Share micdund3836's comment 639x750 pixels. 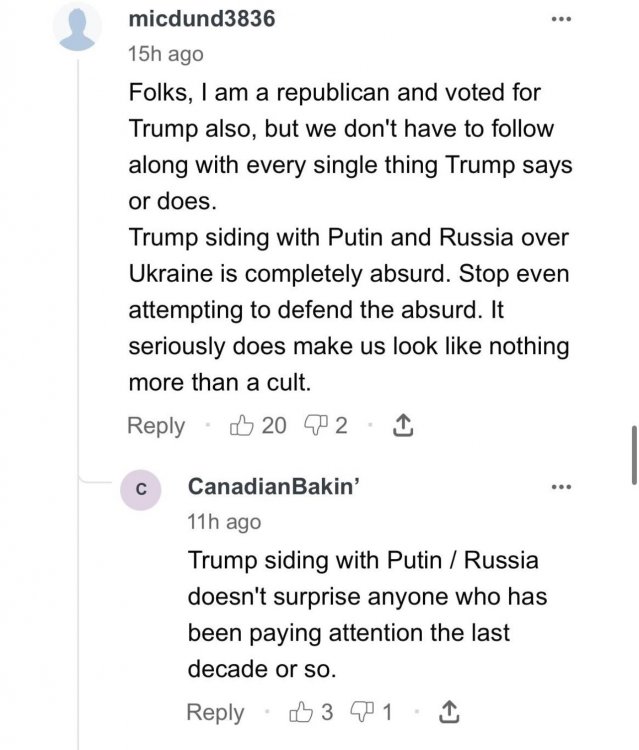(x=401, y=426)
